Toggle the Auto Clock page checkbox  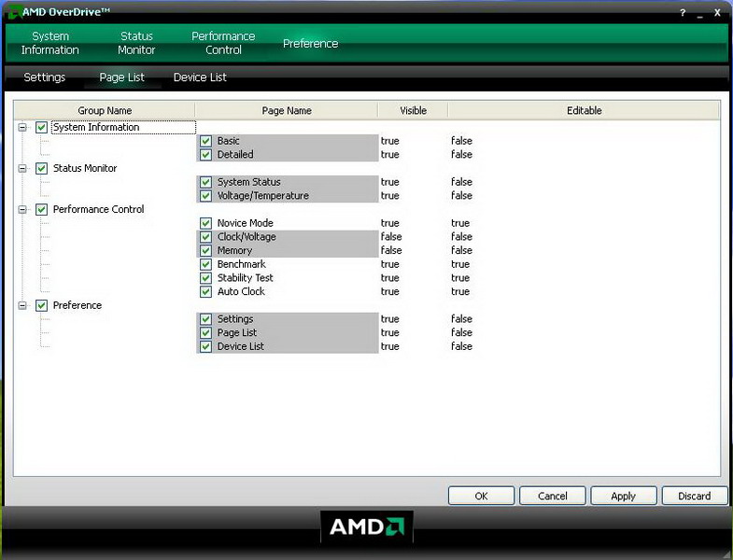205,292
